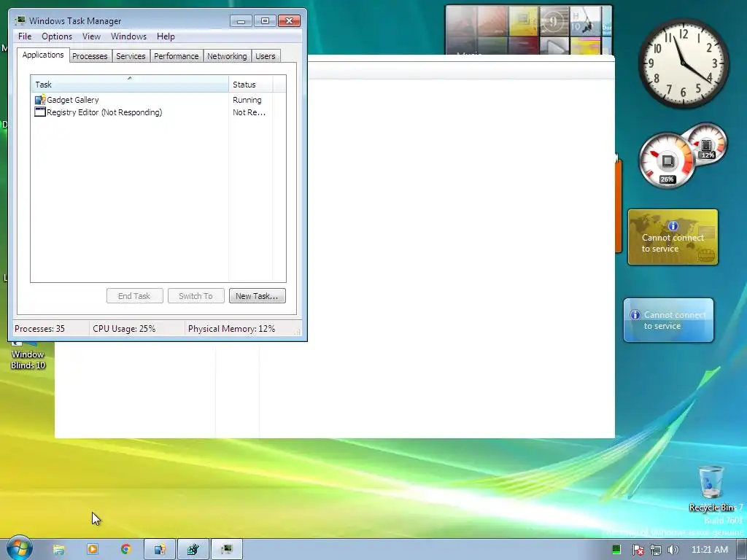Image resolution: width=747 pixels, height=560 pixels.
Task: Switch to the Networking tab
Action: click(x=227, y=56)
